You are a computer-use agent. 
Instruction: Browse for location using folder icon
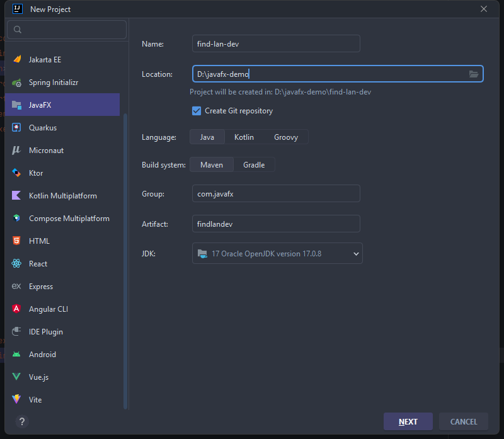point(474,74)
